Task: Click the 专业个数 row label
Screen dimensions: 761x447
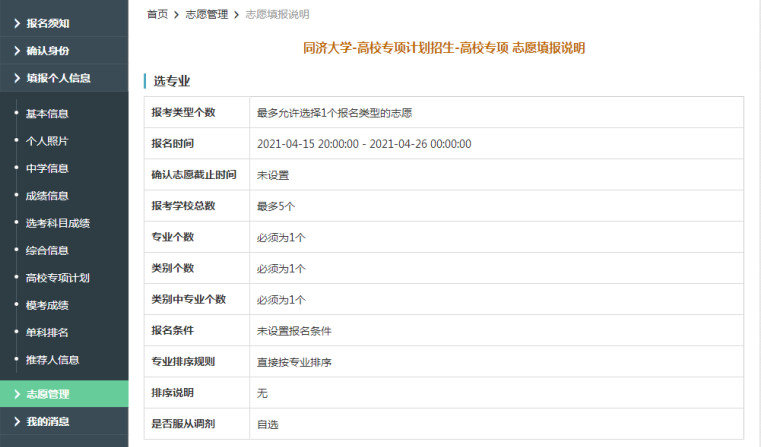Action: [x=173, y=237]
